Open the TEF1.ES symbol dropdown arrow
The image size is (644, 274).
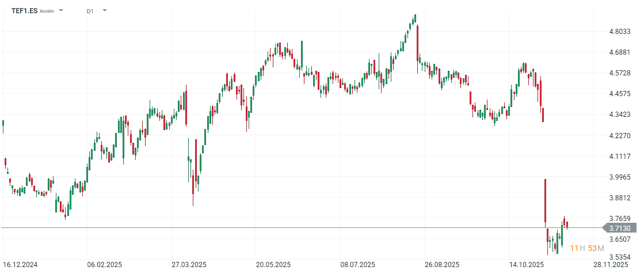pos(62,10)
